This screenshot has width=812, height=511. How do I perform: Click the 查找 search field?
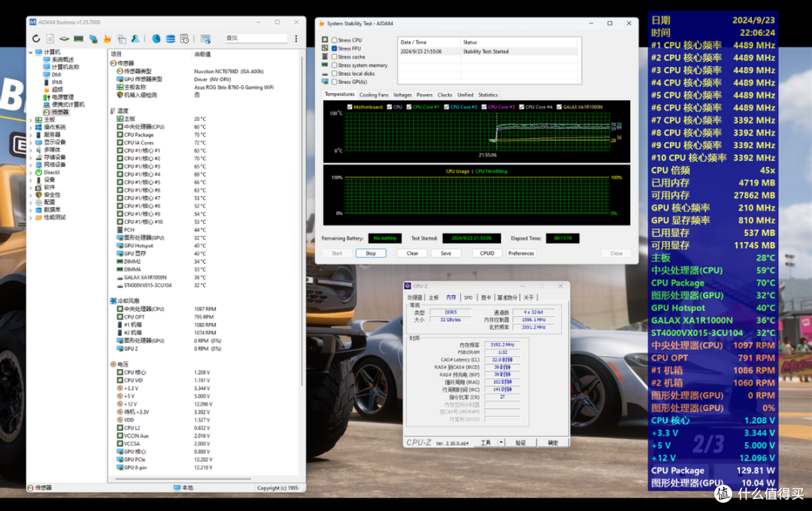coord(256,38)
